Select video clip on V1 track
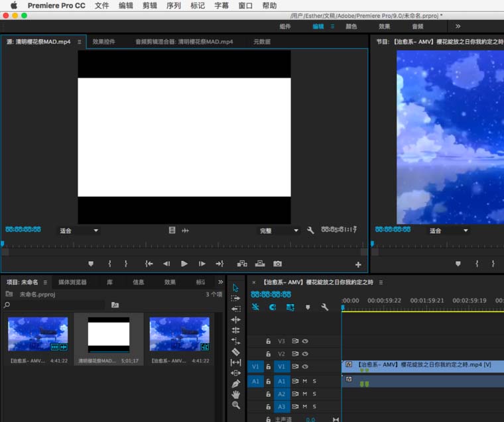 coord(422,366)
